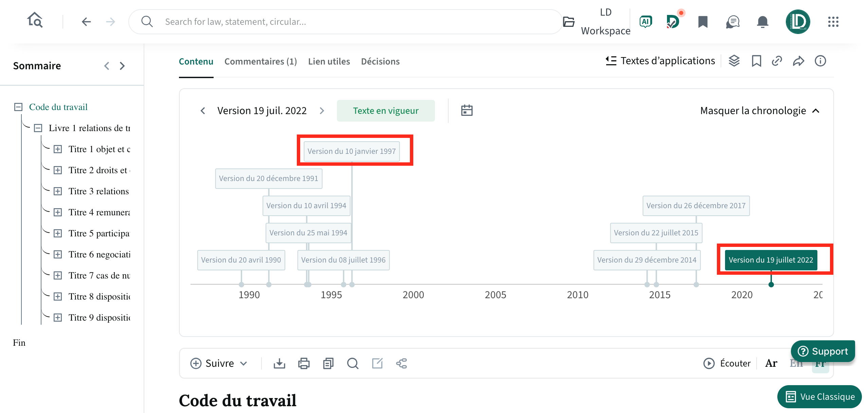
Task: Click the print icon
Action: tap(304, 363)
